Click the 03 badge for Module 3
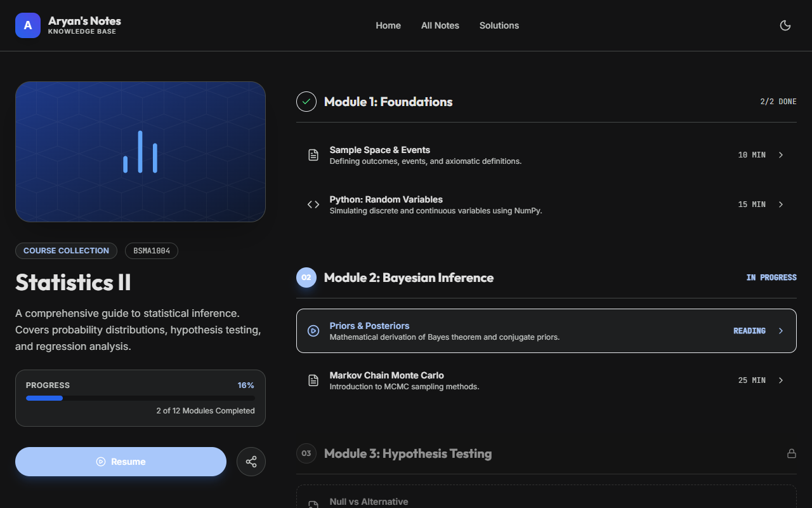The height and width of the screenshot is (508, 812). tap(306, 453)
